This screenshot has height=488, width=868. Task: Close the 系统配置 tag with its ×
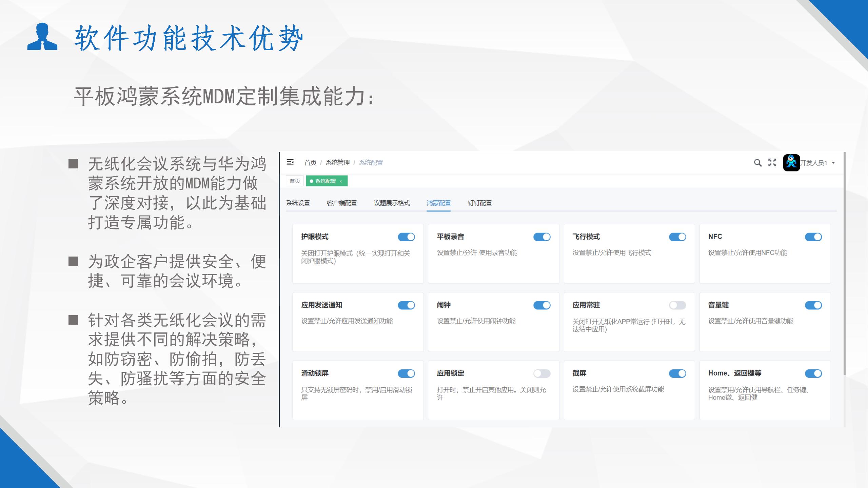click(x=341, y=181)
